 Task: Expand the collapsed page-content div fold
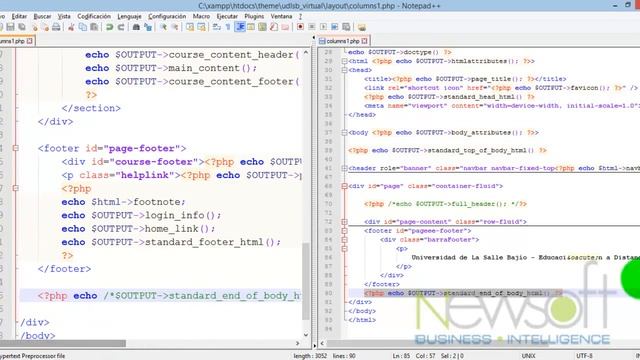pos(344,222)
